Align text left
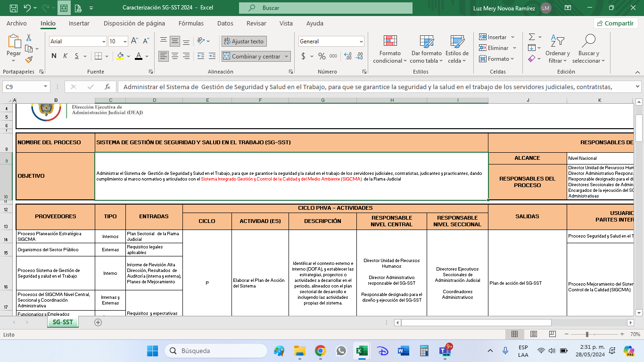Image resolution: width=644 pixels, height=362 pixels. pyautogui.click(x=163, y=56)
